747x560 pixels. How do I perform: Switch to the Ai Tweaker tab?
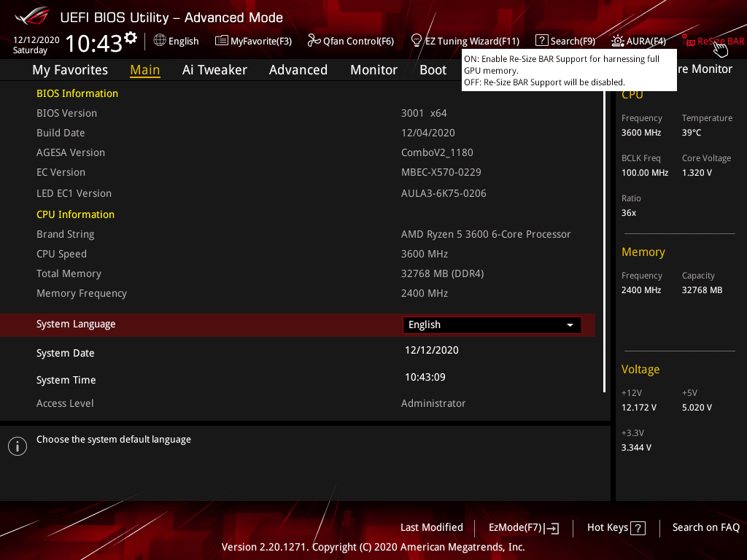click(214, 70)
